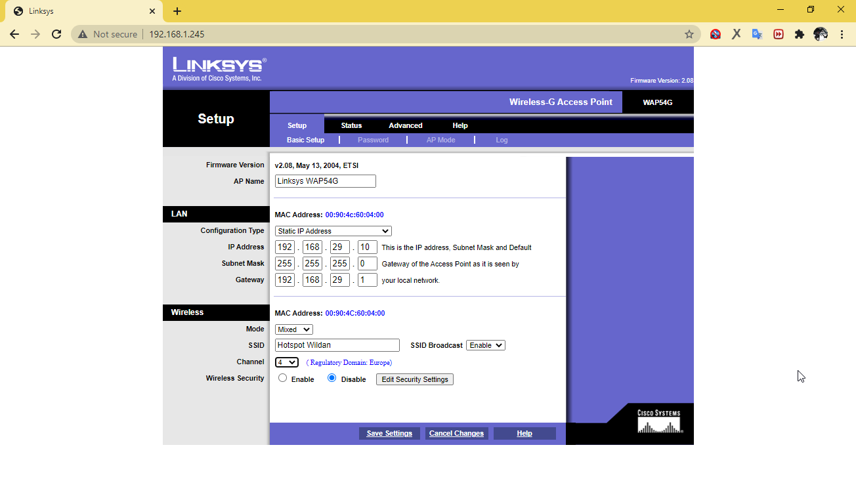856x504 pixels.
Task: Click the X extension icon
Action: (737, 34)
